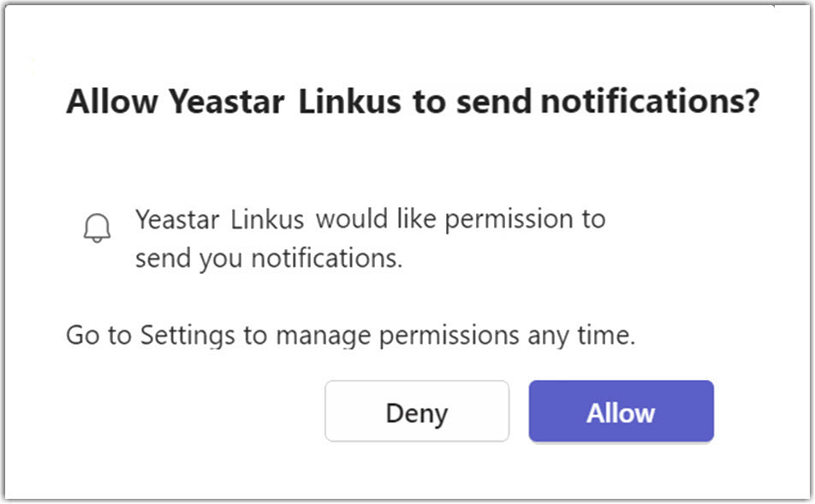This screenshot has width=815, height=504.
Task: Click 'Go to' at the hint's start
Action: click(99, 335)
